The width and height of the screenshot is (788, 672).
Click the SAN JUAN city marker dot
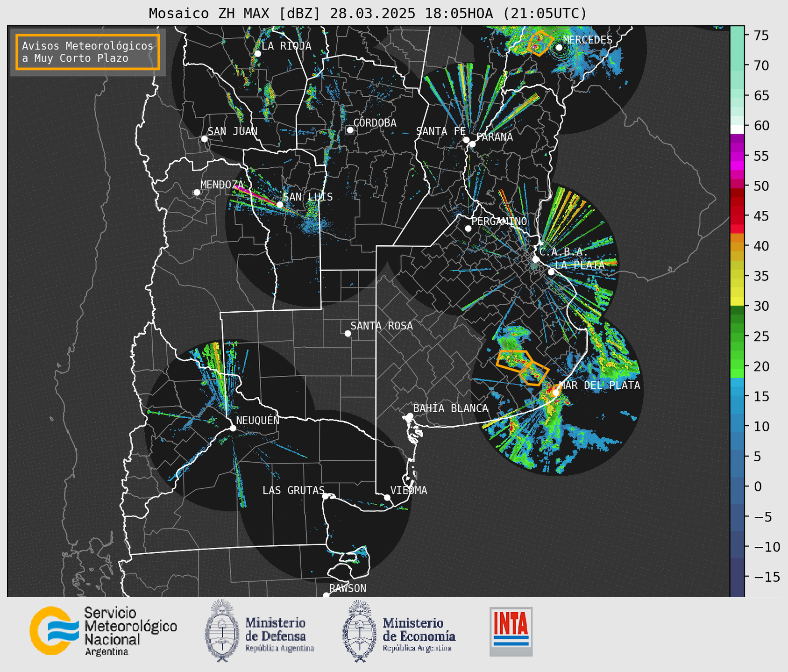pos(204,139)
